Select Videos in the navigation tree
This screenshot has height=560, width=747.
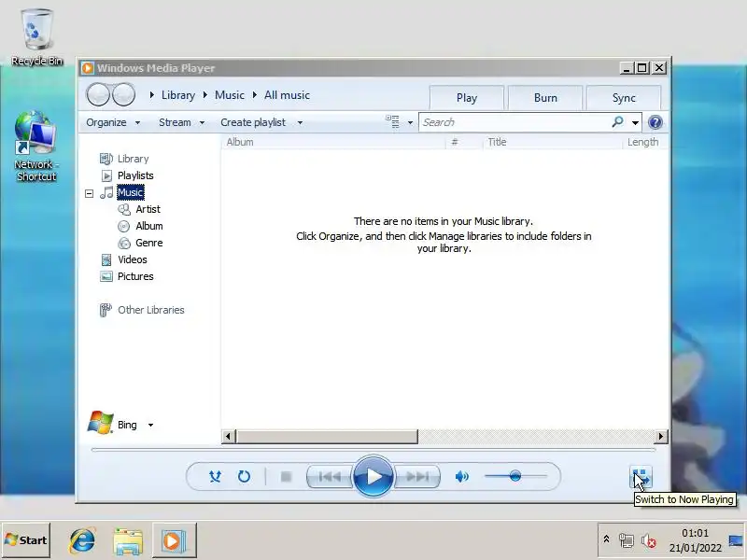[132, 259]
